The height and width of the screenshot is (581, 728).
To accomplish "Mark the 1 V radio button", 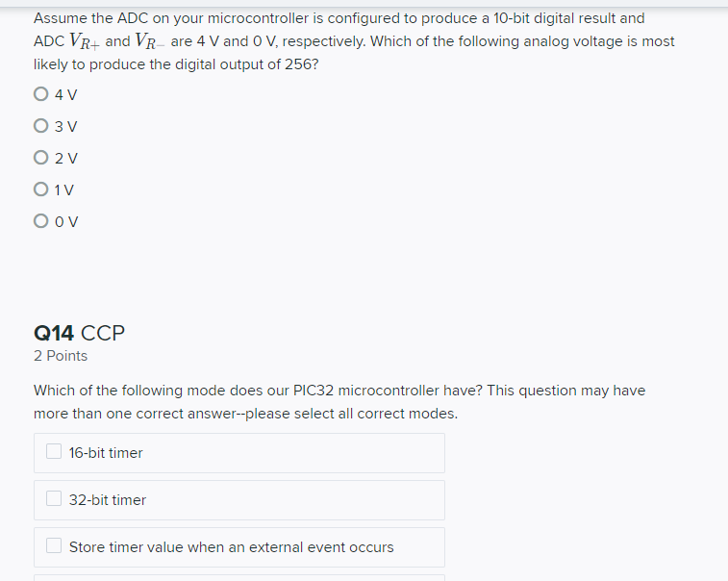I will tap(40, 189).
